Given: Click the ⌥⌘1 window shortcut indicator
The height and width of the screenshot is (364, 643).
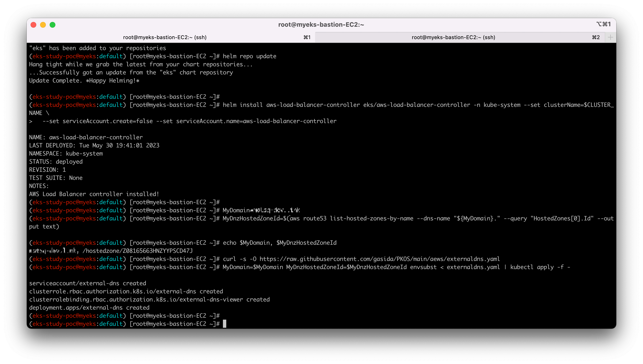Looking at the screenshot, I should coord(603,24).
